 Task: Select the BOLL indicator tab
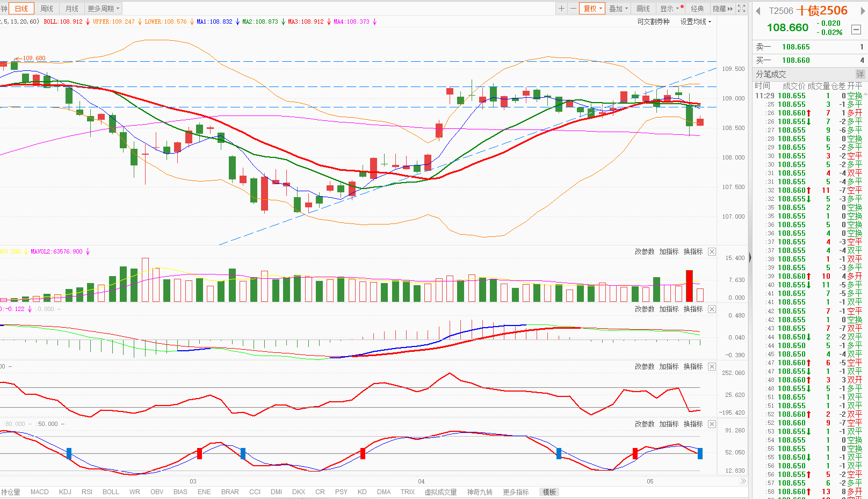[x=111, y=492]
